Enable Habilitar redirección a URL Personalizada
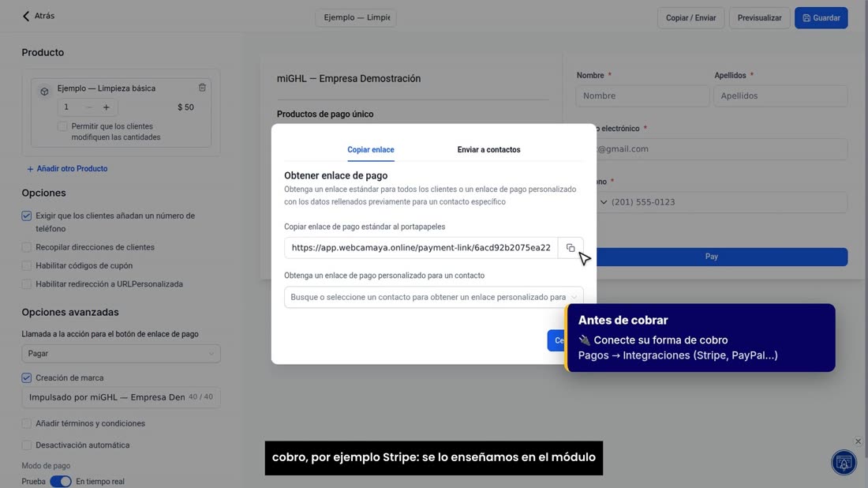Viewport: 868px width, 488px height. coord(27,283)
